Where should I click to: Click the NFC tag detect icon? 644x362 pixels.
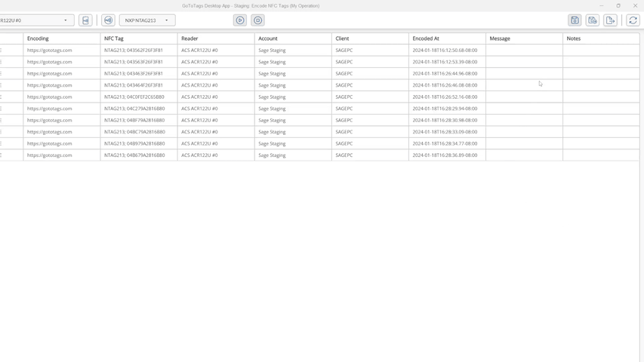pos(108,20)
